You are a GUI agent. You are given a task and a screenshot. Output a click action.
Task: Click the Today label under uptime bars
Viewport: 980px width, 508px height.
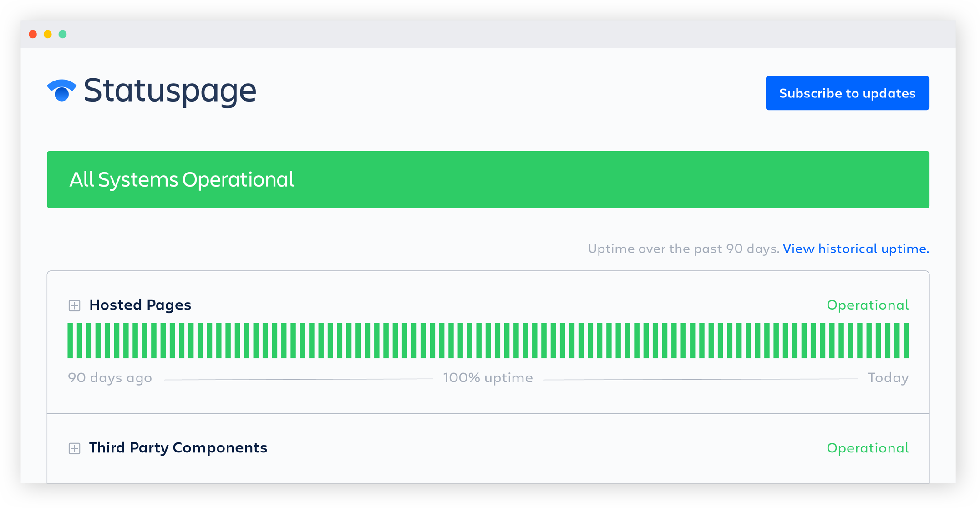coord(888,378)
